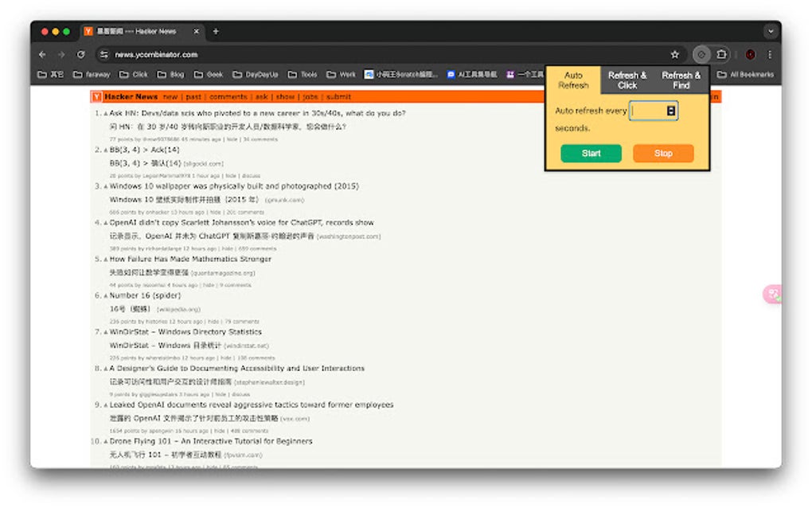The height and width of the screenshot is (508, 812).
Task: Click the bookmark star in the address bar
Action: pos(676,54)
